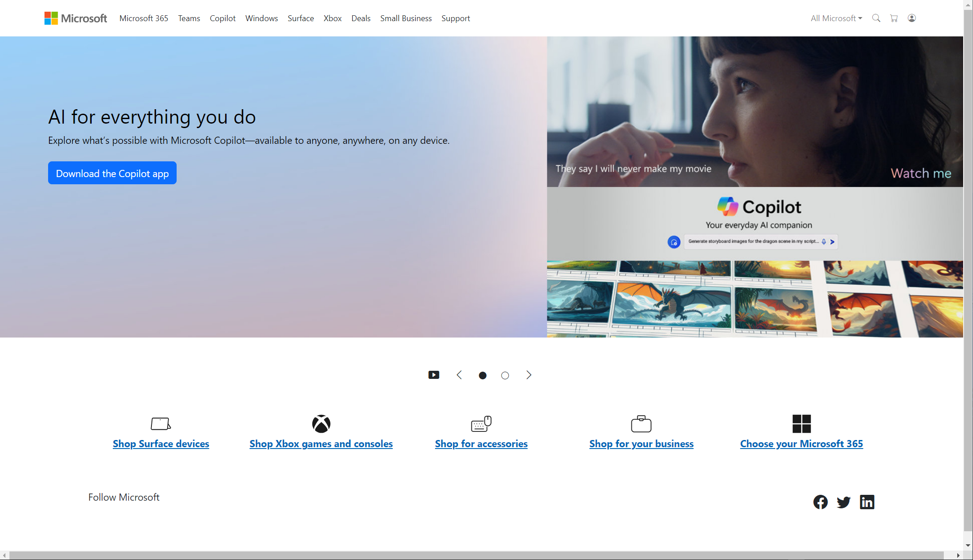Follow Shop Xbox games and consoles link
Viewport: 973px width, 560px height.
point(321,444)
